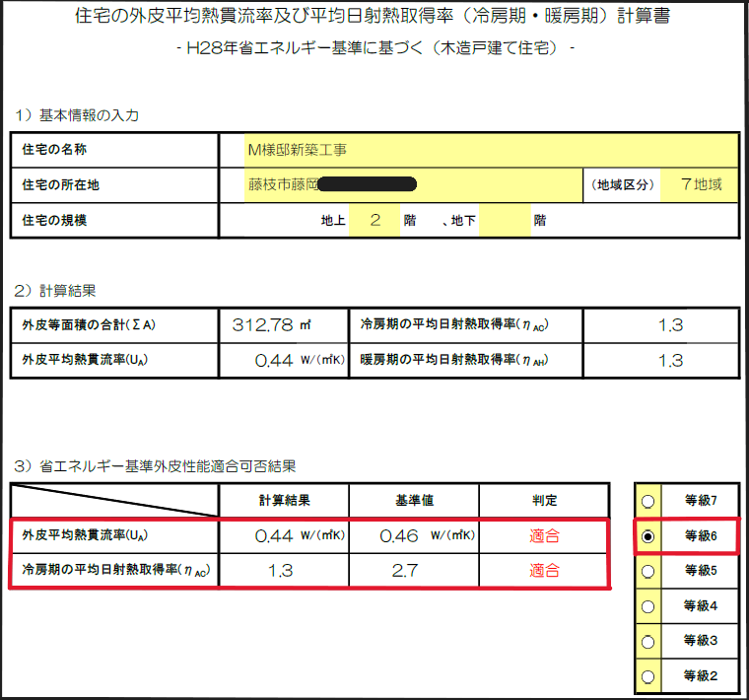Image resolution: width=749 pixels, height=700 pixels.
Task: Pick the 等級4 radio option
Action: click(x=647, y=605)
